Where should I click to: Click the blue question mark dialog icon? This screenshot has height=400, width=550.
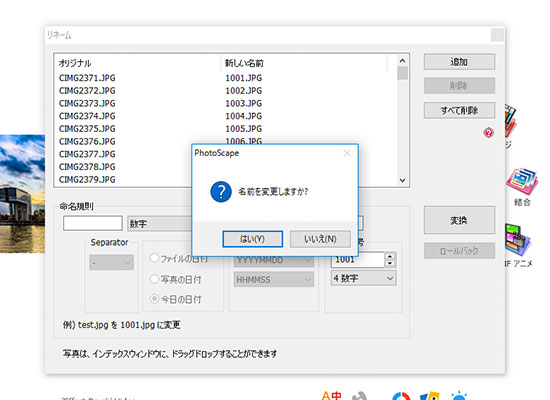tap(221, 192)
